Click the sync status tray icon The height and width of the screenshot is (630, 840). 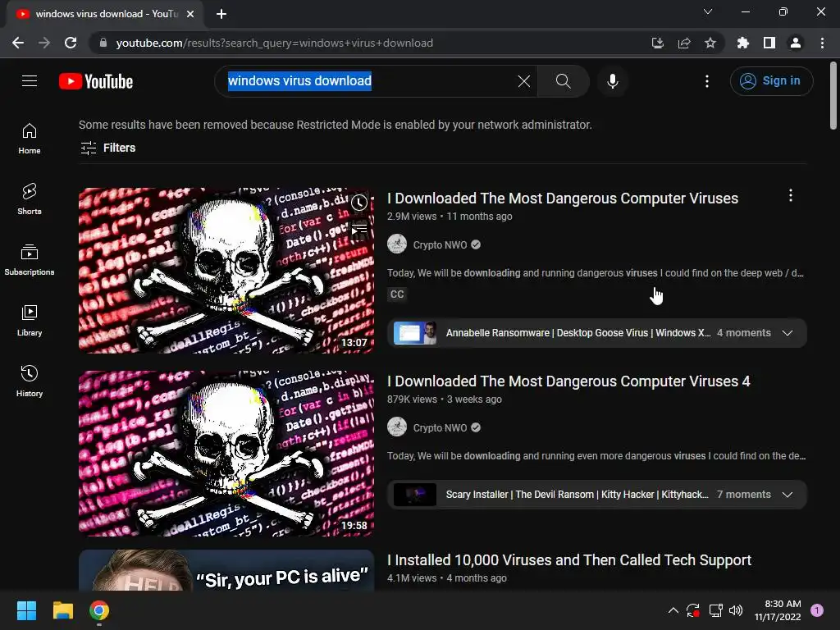click(693, 610)
